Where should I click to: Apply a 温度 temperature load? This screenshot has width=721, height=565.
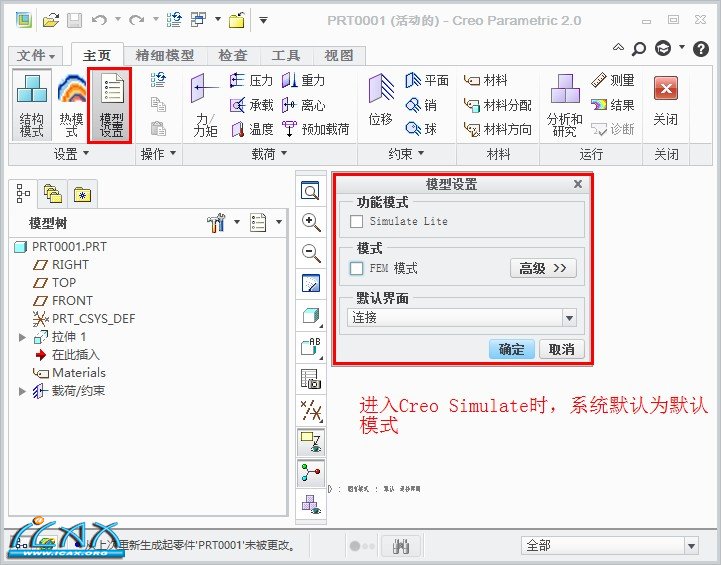[x=251, y=129]
